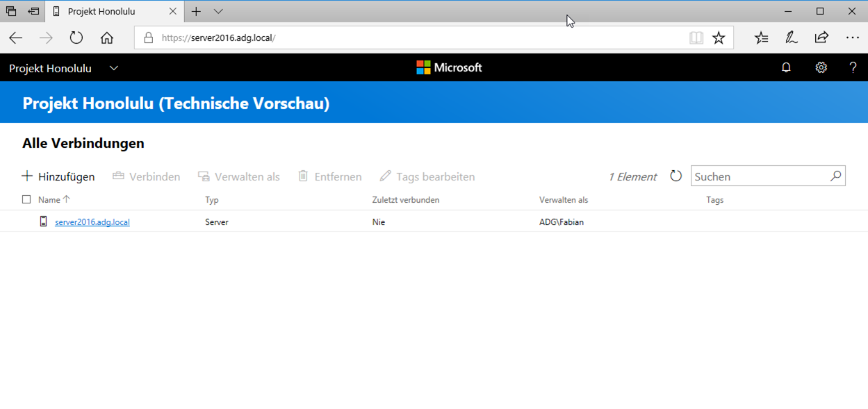Click the Microsoft logo
Viewport: 868px width, 409px height.
point(449,67)
